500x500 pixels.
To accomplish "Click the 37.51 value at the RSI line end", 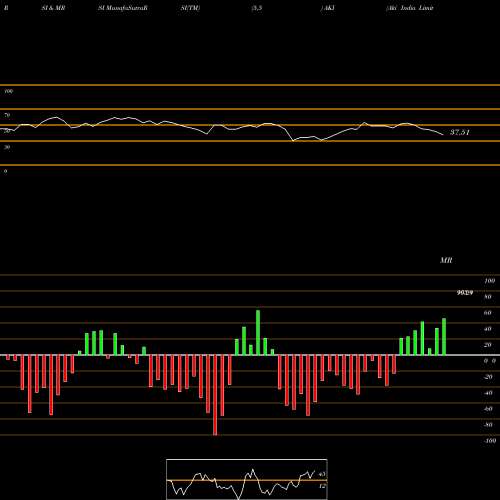I will pos(460,132).
